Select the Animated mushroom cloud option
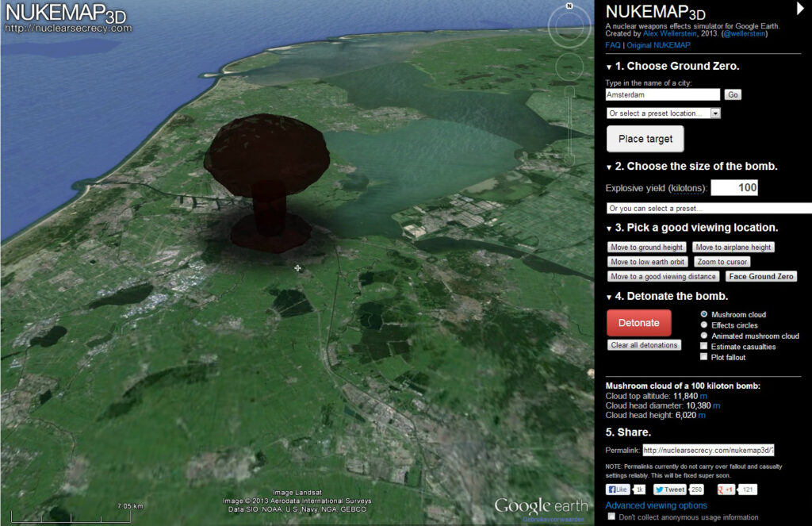The image size is (812, 526). click(704, 336)
